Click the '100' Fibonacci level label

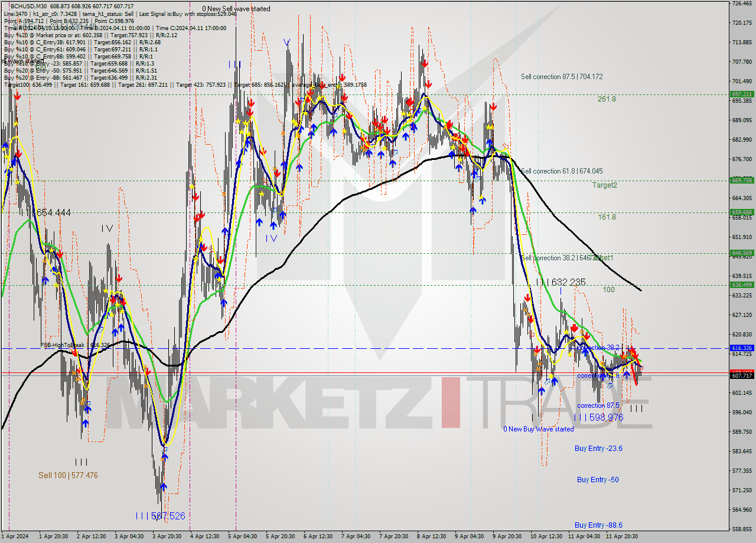coord(609,290)
